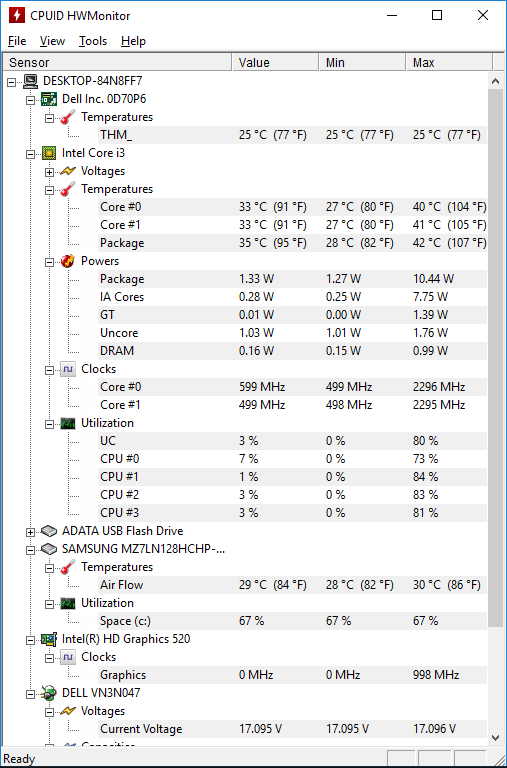Screen dimensions: 507x768
Task: Select the Dell Inc. motherboard icon
Action: pos(49,99)
